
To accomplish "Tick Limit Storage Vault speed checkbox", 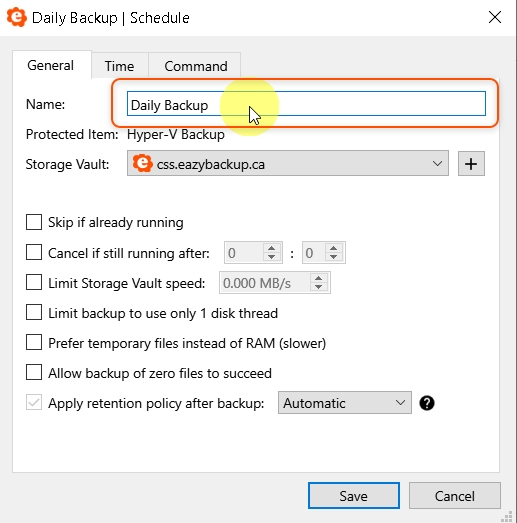I will pos(34,282).
